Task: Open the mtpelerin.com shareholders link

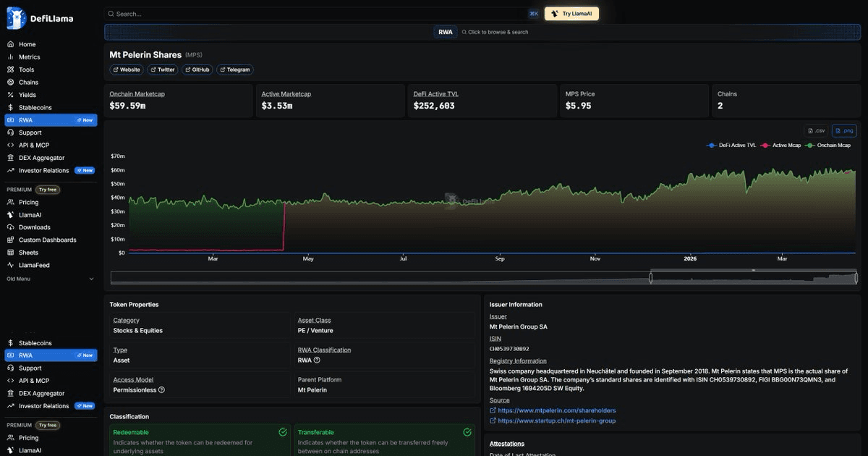Action: pos(556,410)
